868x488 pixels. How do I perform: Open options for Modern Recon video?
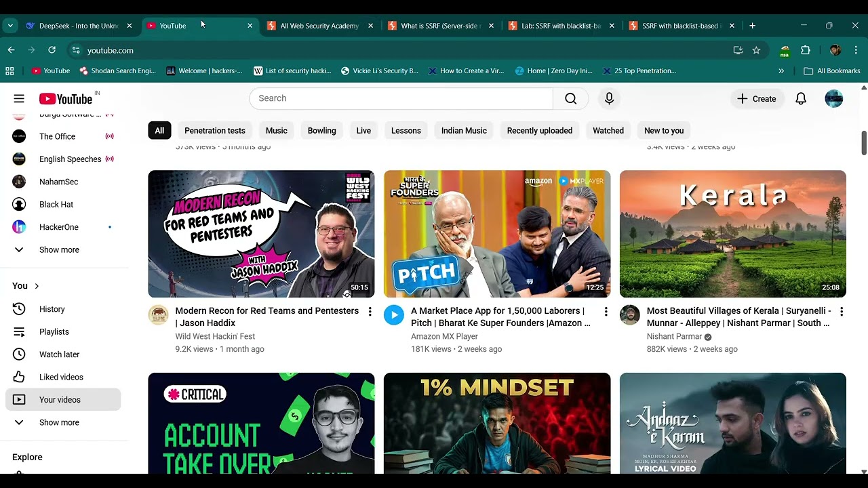pyautogui.click(x=370, y=312)
